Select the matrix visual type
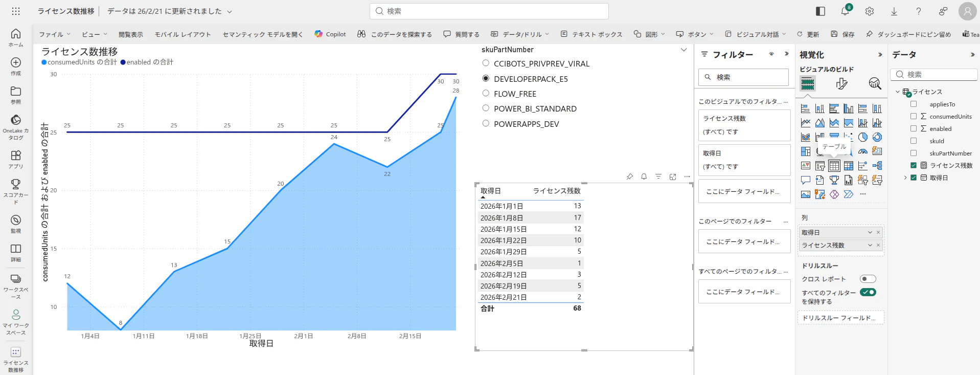This screenshot has height=375, width=980. click(x=849, y=166)
